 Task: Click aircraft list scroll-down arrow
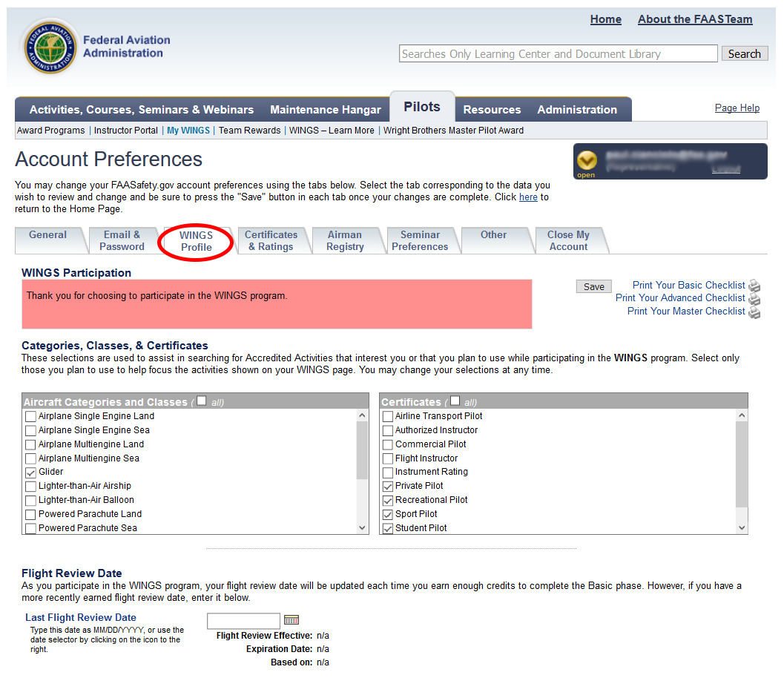click(x=362, y=528)
